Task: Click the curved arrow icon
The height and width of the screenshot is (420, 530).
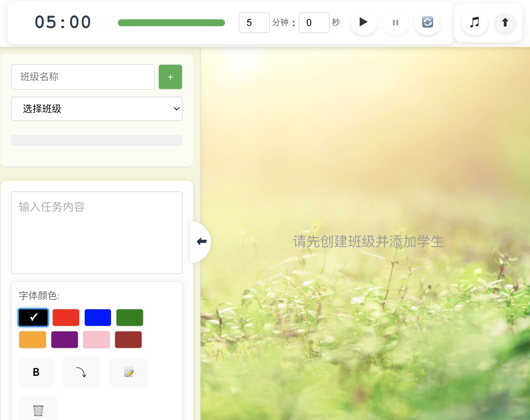Action: coord(81,372)
